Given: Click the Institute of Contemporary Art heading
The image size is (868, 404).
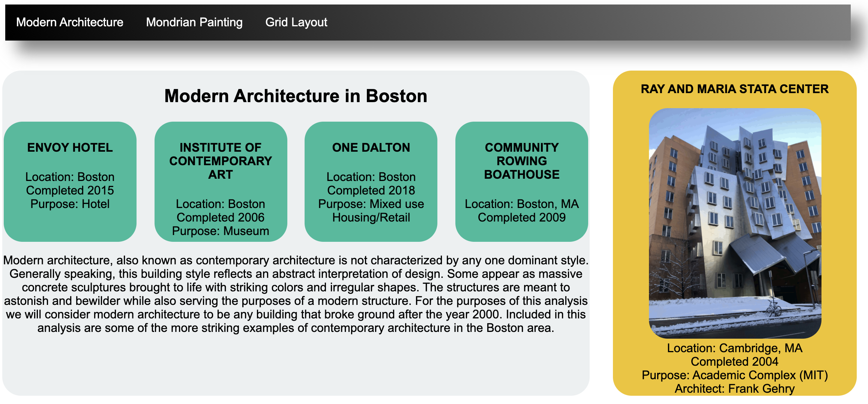Looking at the screenshot, I should (x=221, y=161).
